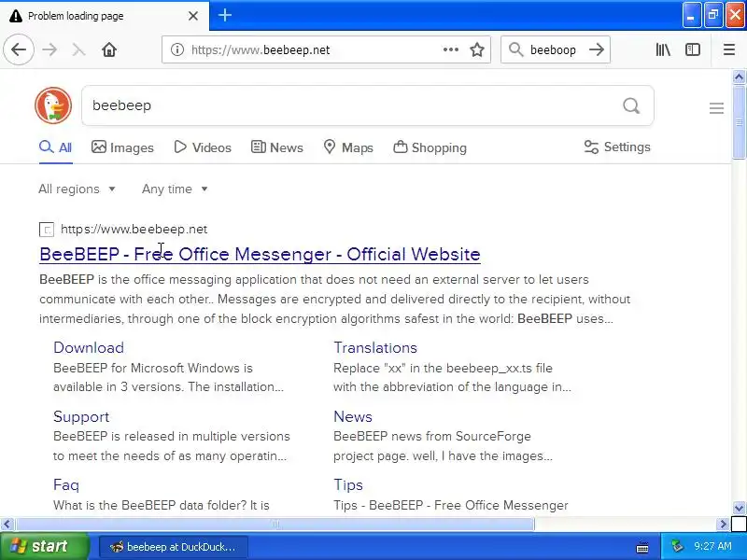The width and height of the screenshot is (747, 560).
Task: Click the forward navigation arrow
Action: coord(49,49)
